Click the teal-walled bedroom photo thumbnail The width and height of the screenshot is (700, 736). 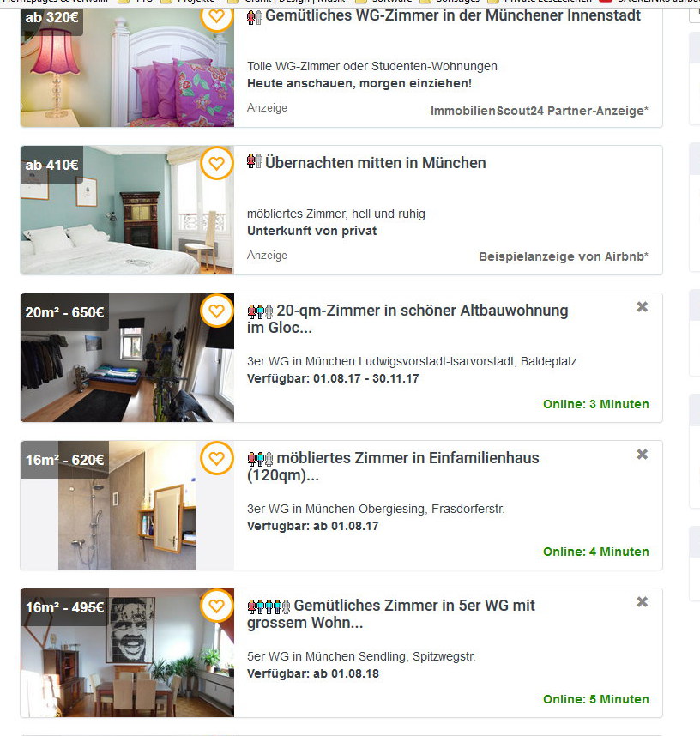tap(127, 210)
